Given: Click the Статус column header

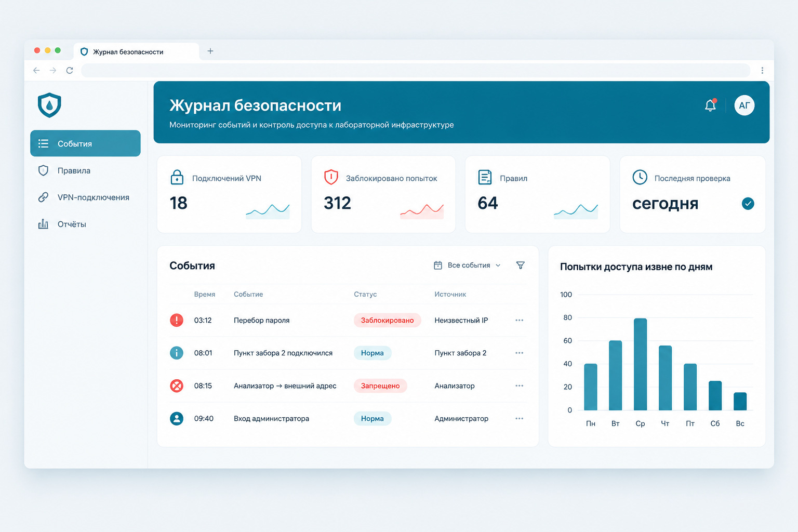Looking at the screenshot, I should coord(365,294).
